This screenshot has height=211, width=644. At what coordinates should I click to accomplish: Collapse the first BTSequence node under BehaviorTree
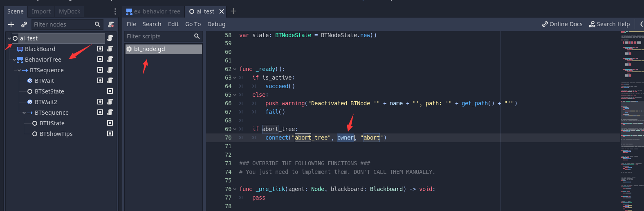pos(19,70)
